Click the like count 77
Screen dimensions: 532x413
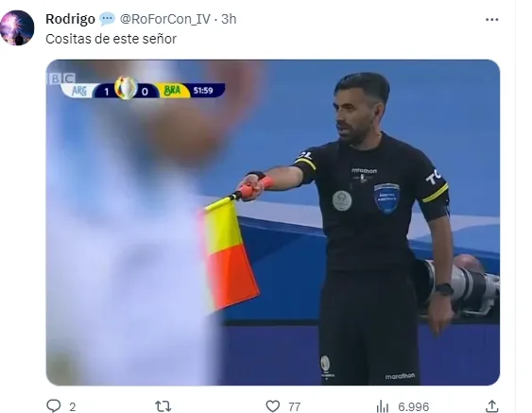[295, 407]
